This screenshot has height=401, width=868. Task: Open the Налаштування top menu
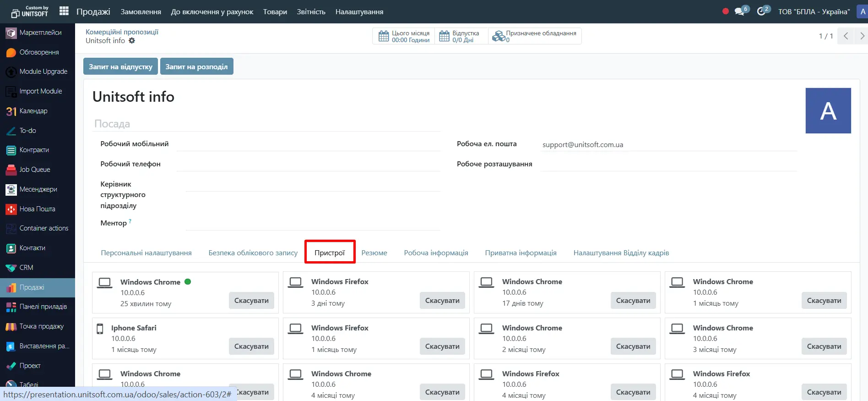click(359, 12)
